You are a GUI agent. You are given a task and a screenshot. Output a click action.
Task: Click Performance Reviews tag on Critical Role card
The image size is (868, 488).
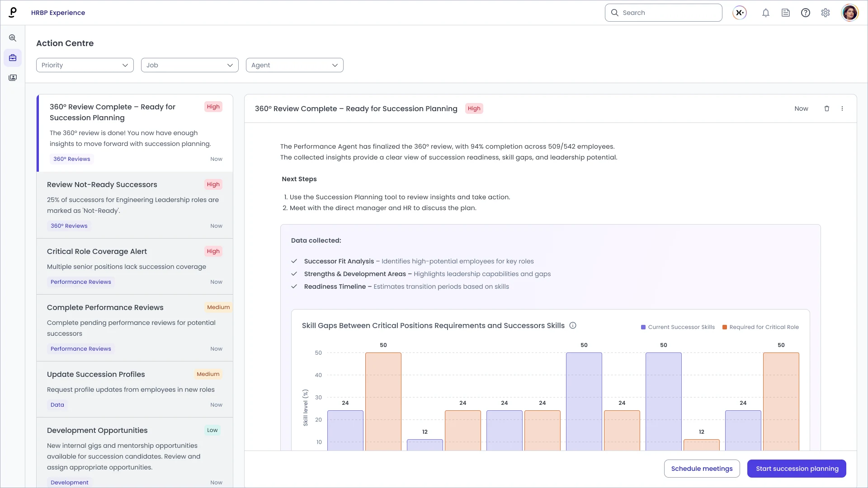click(81, 282)
